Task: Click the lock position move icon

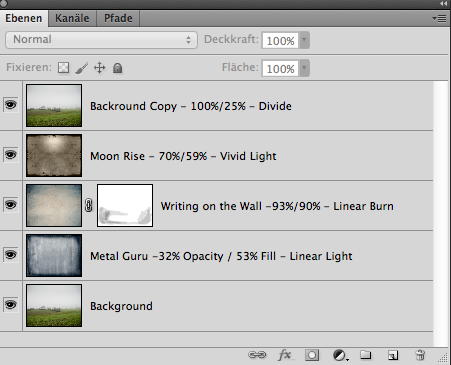Action: [100, 68]
